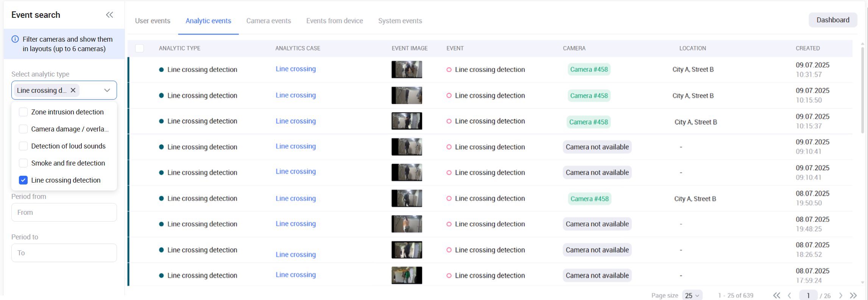Open event image thumbnail for 10:31:57 event

406,70
